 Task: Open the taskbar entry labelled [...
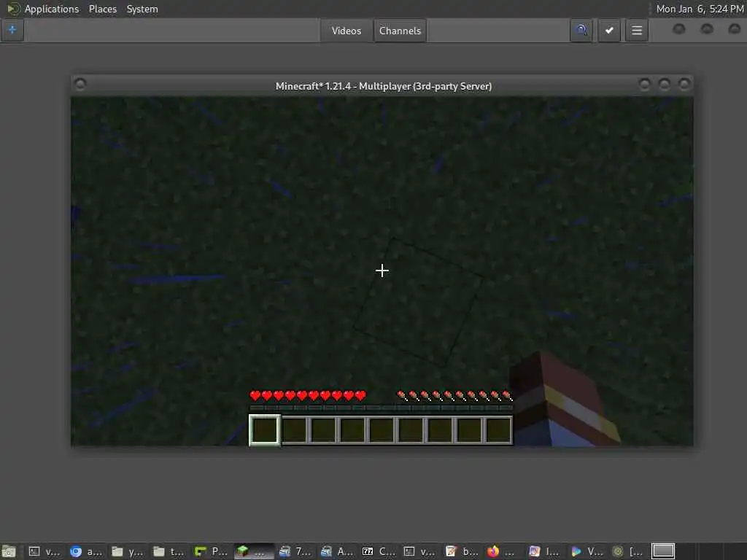coord(628,551)
